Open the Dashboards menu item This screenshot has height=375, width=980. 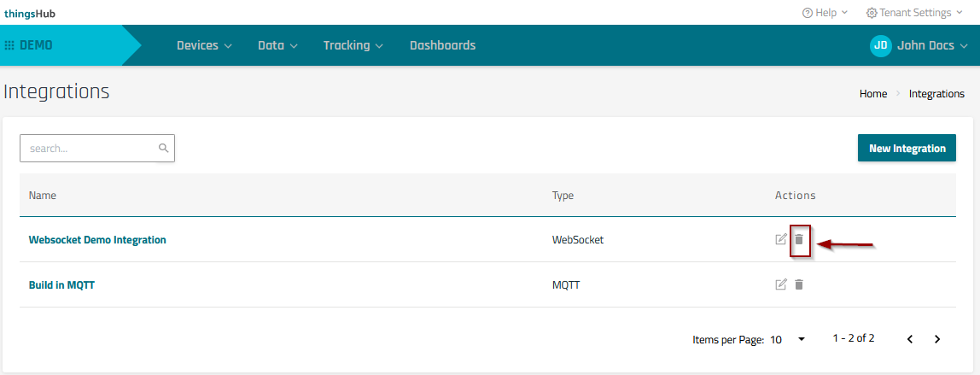coord(442,46)
